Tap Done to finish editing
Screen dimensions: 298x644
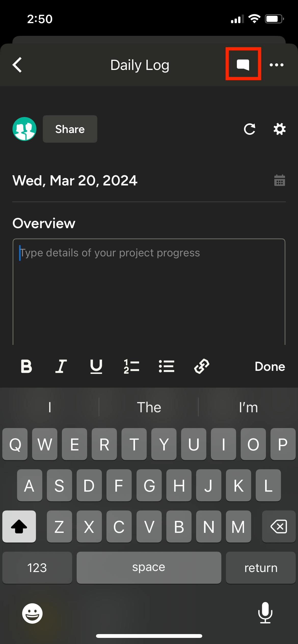[x=270, y=367]
